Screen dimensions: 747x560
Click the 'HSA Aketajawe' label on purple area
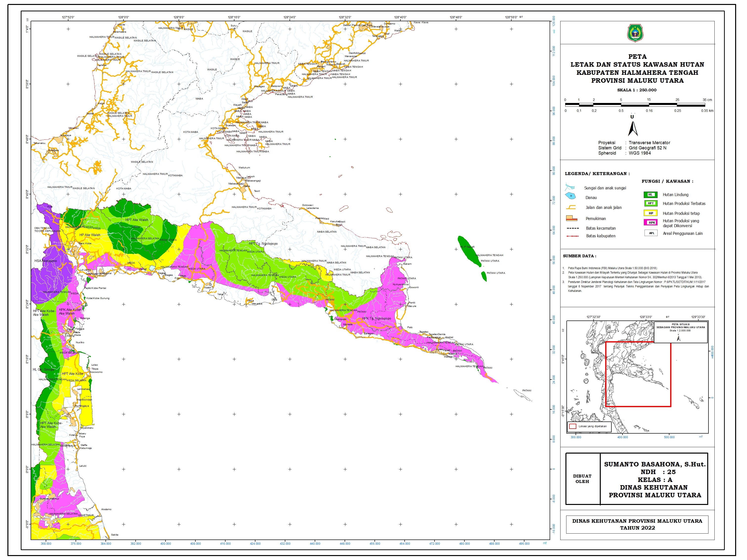pyautogui.click(x=46, y=261)
